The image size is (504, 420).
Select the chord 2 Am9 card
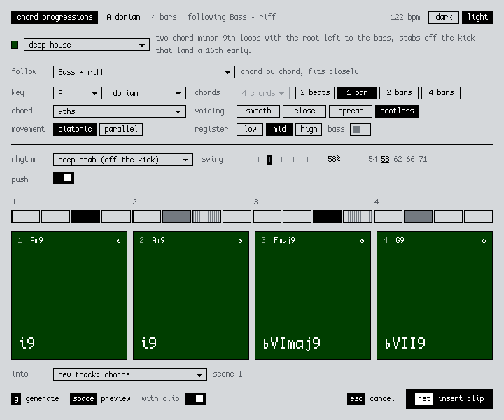(x=191, y=295)
